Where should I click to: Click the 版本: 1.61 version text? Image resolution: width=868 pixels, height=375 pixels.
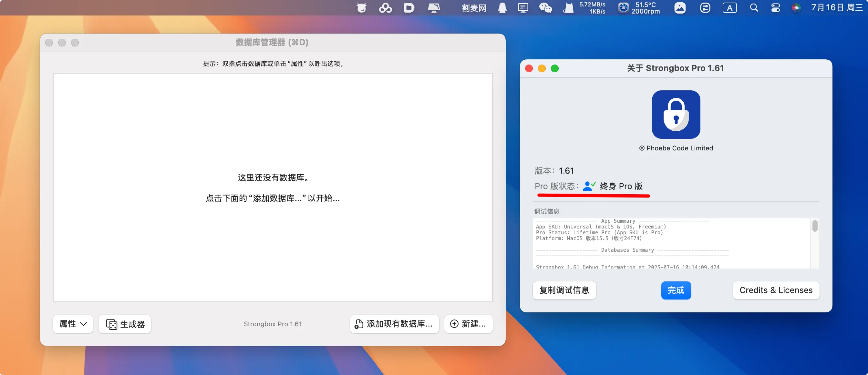[554, 171]
